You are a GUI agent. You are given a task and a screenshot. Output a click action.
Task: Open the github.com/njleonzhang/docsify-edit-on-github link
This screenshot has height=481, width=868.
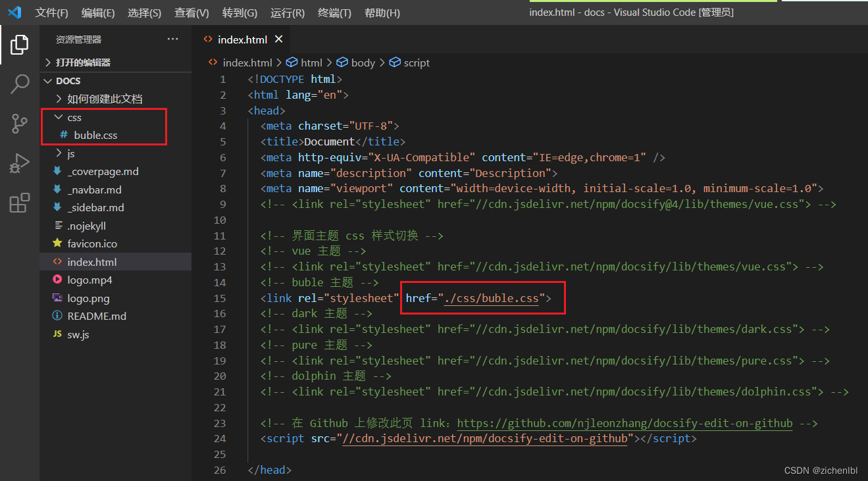point(625,423)
